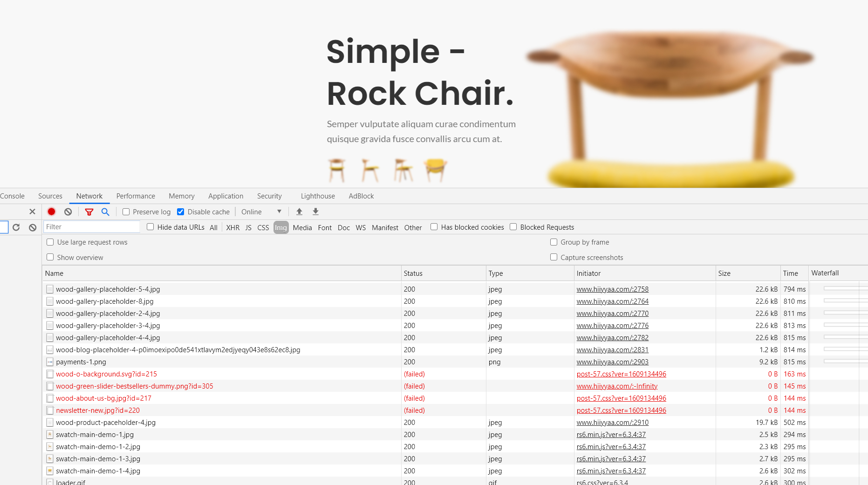
Task: Filter requests by CSS
Action: coord(263,227)
